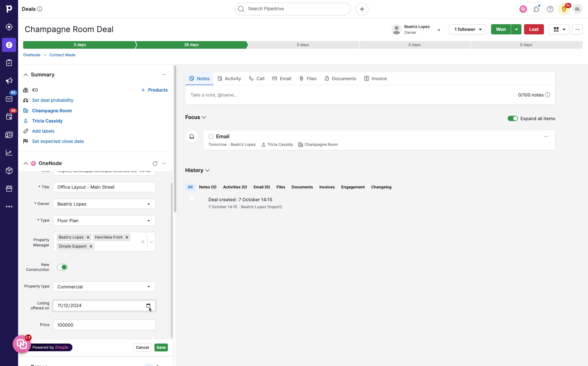Click the Products icon in left sidebar

(9, 170)
